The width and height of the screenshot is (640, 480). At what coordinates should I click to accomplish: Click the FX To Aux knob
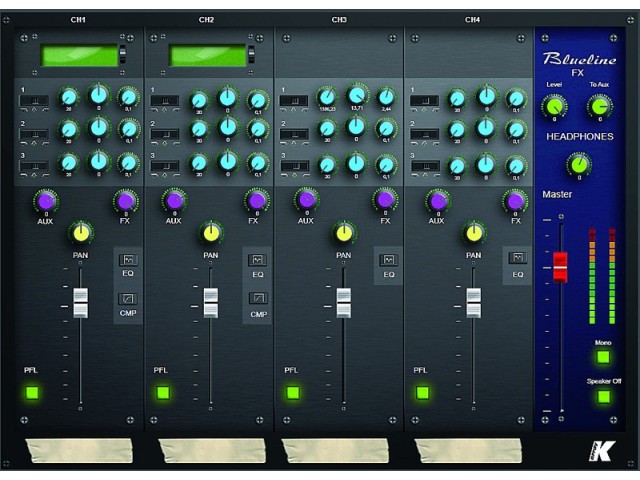(x=600, y=106)
